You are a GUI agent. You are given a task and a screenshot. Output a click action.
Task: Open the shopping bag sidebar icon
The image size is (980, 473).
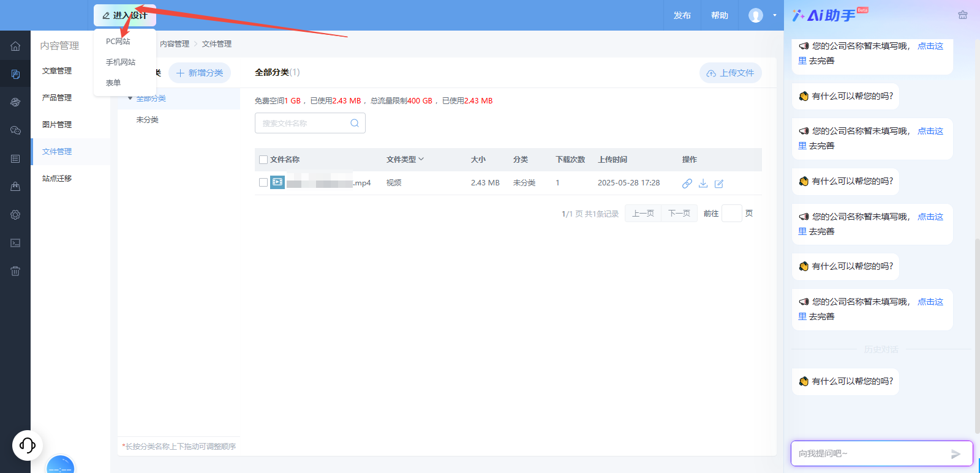pyautogui.click(x=15, y=187)
